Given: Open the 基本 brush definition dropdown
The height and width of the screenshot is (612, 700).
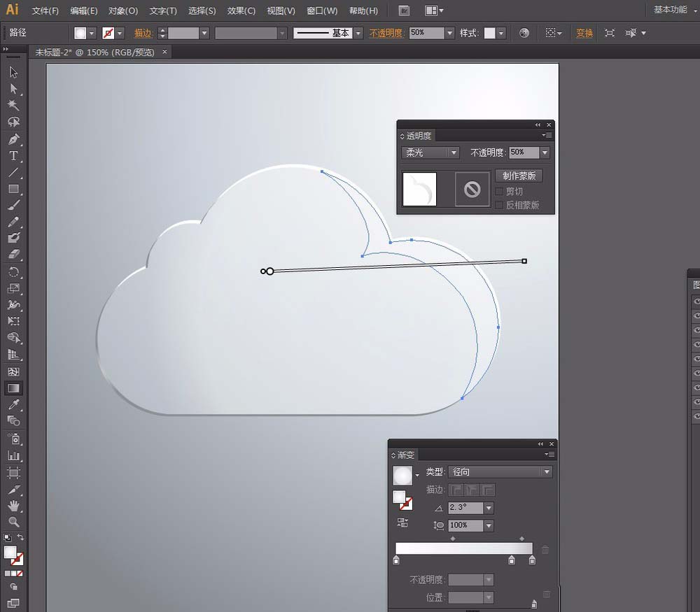Looking at the screenshot, I should 358,33.
